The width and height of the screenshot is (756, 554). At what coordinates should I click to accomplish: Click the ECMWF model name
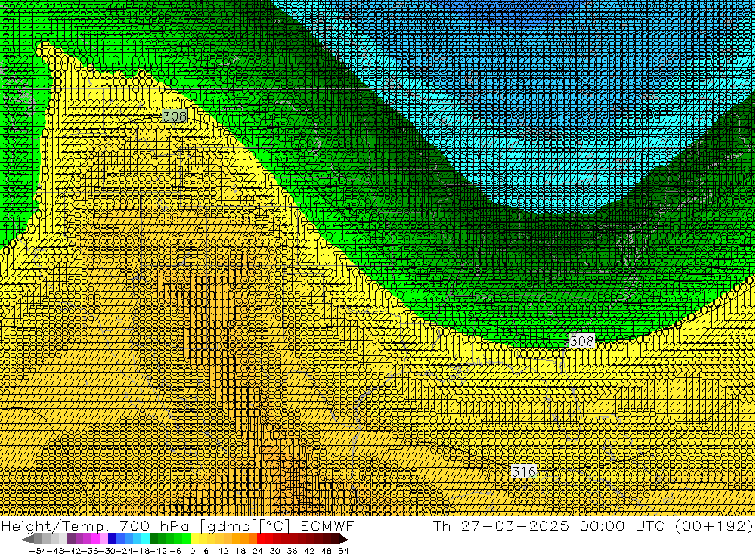327,525
